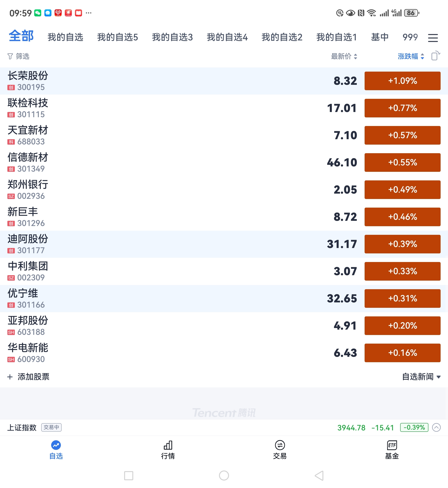Tap the filter funnel icon 筛选

[10, 56]
